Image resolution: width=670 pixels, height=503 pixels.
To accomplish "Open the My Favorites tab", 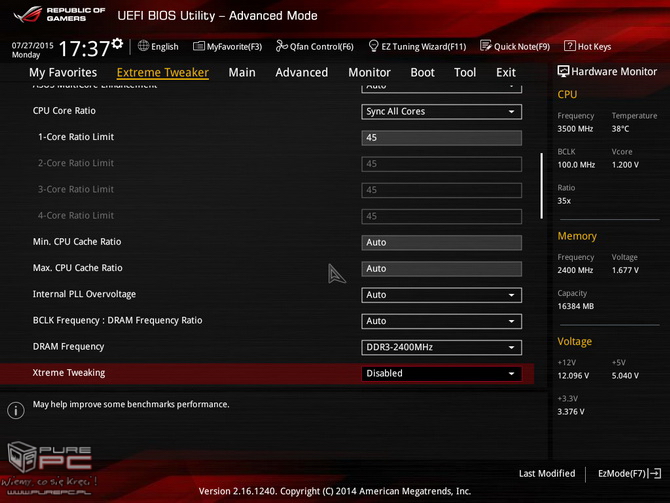I will tap(63, 73).
